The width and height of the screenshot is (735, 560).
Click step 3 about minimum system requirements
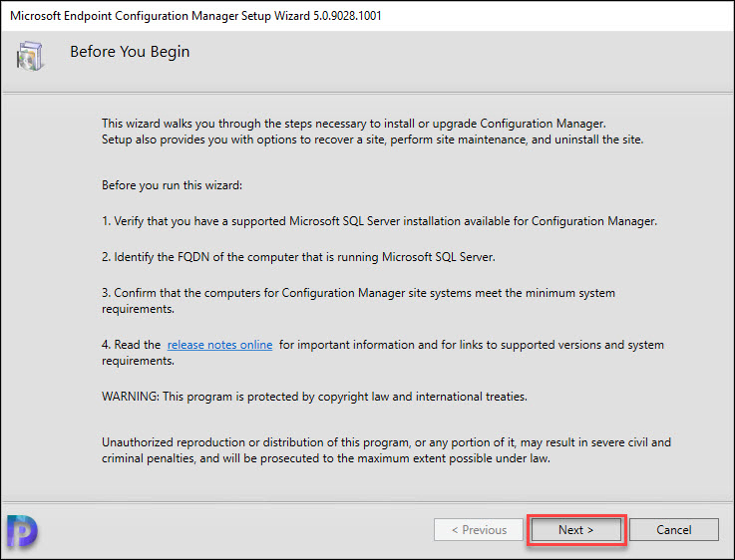click(359, 301)
